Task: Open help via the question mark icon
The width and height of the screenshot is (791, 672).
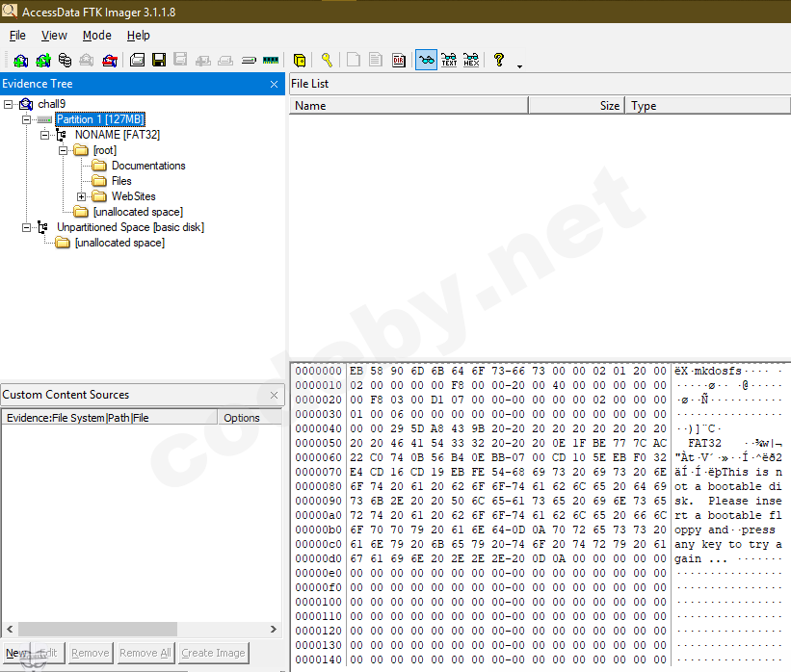Action: pyautogui.click(x=498, y=60)
